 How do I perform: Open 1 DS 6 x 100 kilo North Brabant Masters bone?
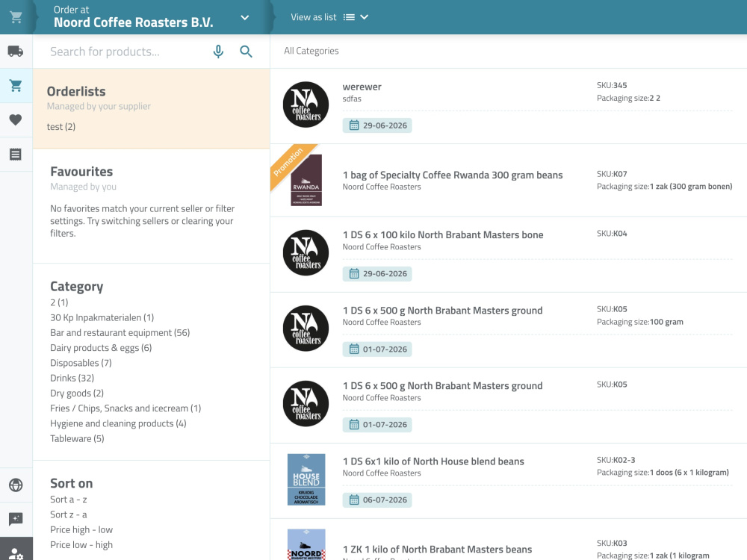[x=443, y=234]
